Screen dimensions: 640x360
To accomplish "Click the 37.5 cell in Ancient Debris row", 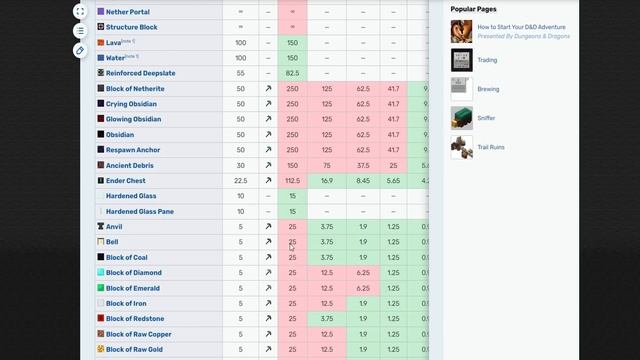I will pyautogui.click(x=363, y=165).
